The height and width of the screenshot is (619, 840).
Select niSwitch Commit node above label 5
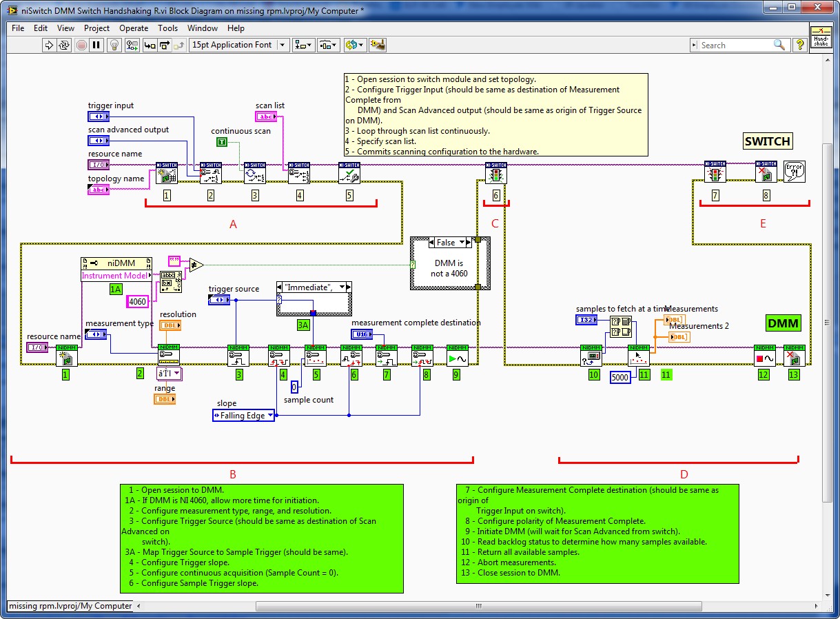point(349,173)
